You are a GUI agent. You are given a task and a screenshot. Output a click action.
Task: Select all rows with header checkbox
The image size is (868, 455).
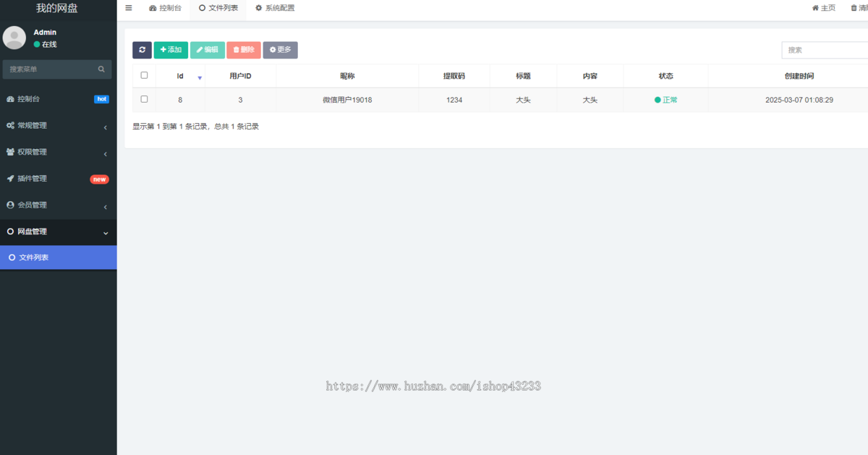tap(144, 75)
